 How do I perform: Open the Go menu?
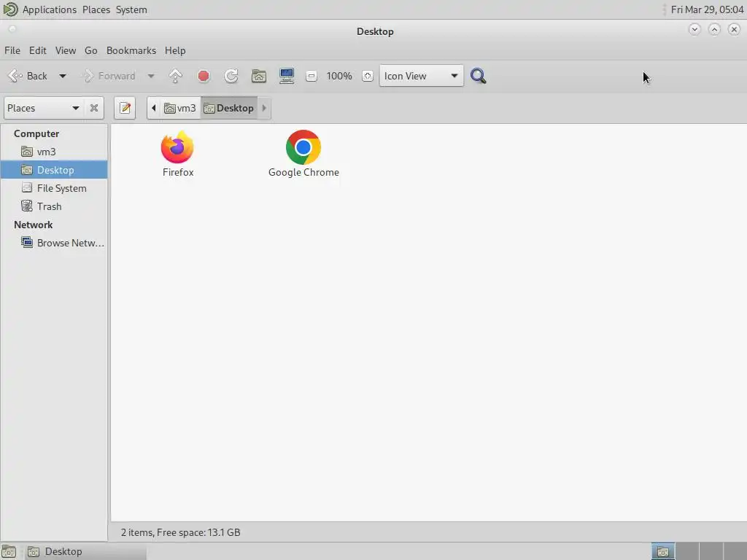click(91, 50)
